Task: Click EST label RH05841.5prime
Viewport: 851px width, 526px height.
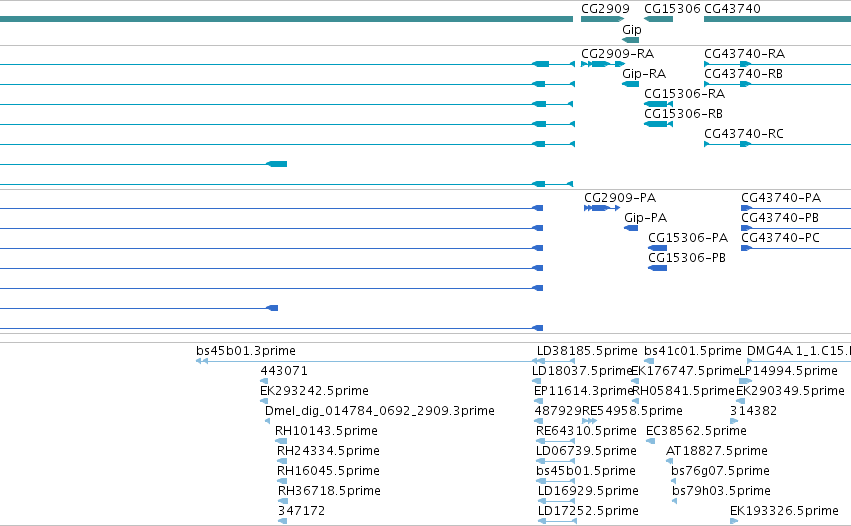Action: click(x=683, y=391)
